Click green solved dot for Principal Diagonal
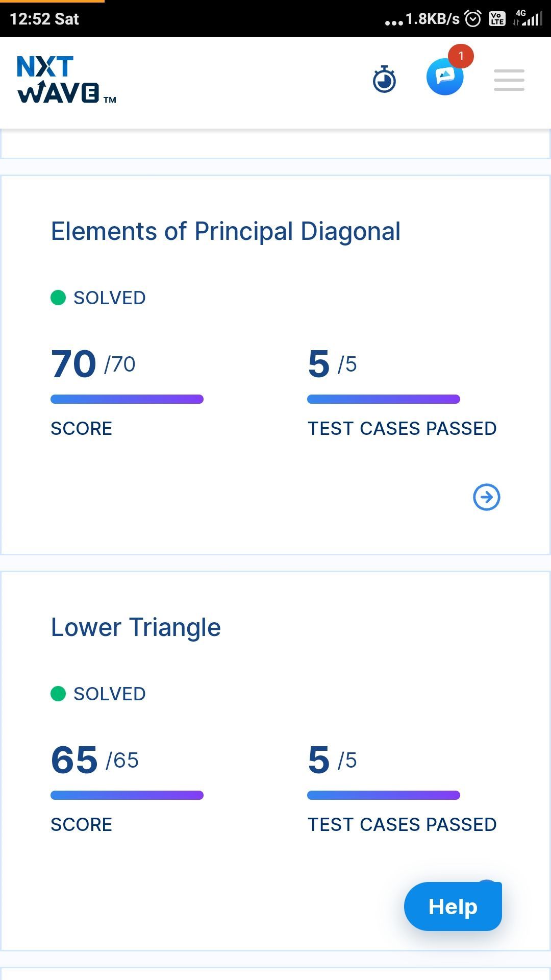 (x=58, y=298)
